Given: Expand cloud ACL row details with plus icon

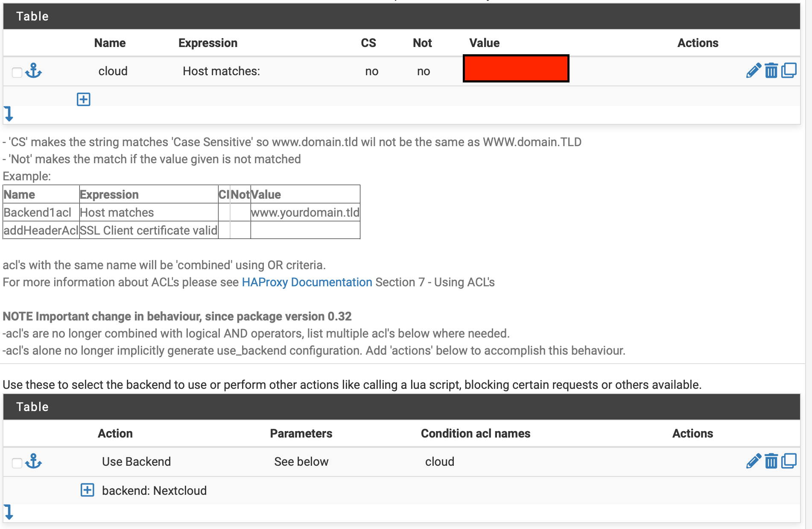Looking at the screenshot, I should pyautogui.click(x=83, y=100).
